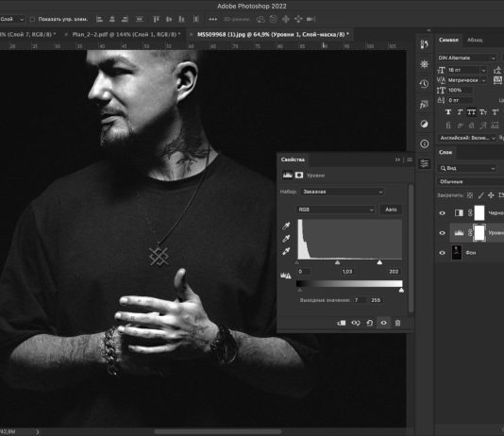Collapse the Properties panel with double arrows
The width and height of the screenshot is (504, 436).
(397, 159)
